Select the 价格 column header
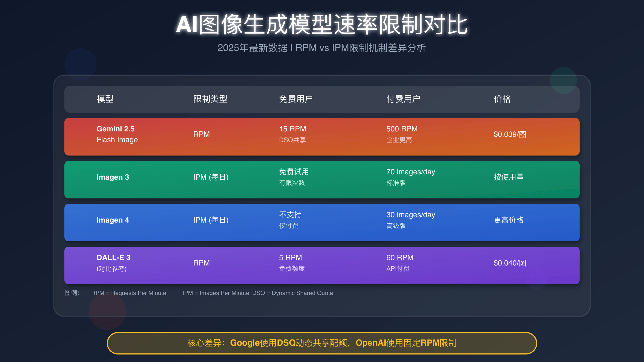This screenshot has width=644, height=362. pyautogui.click(x=502, y=99)
